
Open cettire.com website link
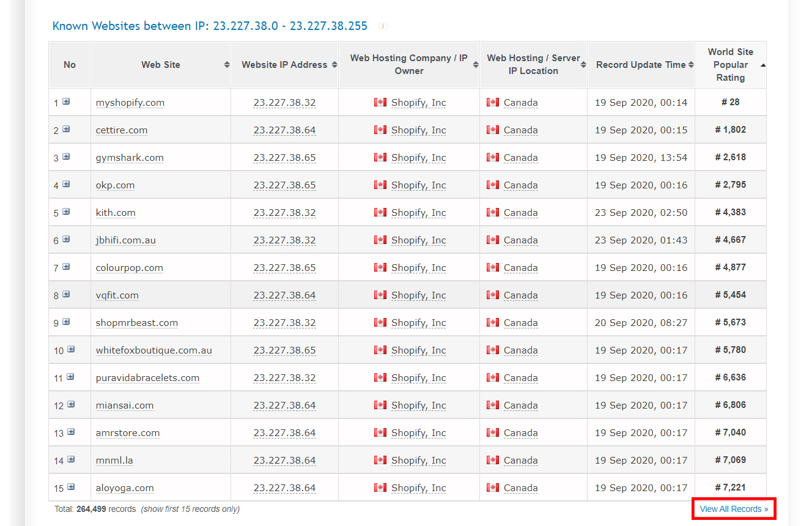tap(122, 130)
